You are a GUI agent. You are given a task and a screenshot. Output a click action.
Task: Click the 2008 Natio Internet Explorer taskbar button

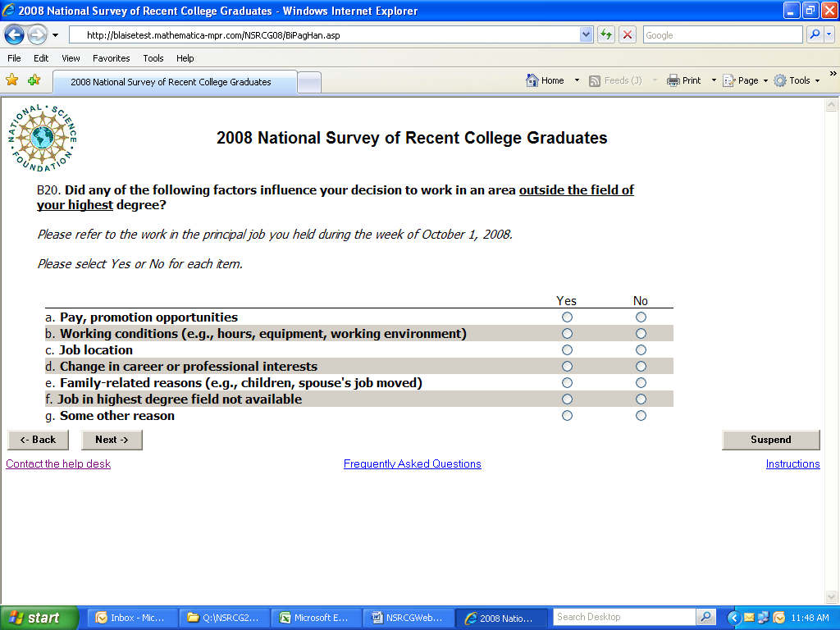(500, 618)
